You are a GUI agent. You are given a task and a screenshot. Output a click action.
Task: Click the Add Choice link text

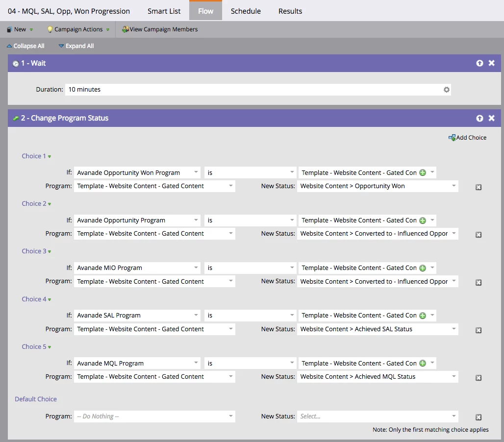(x=471, y=138)
